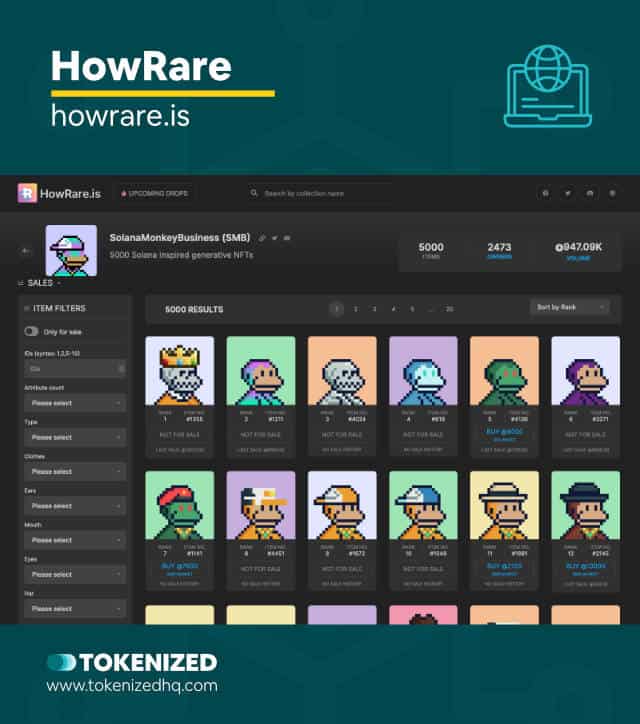
Task: Focus the Search by collection name field
Action: (x=323, y=193)
